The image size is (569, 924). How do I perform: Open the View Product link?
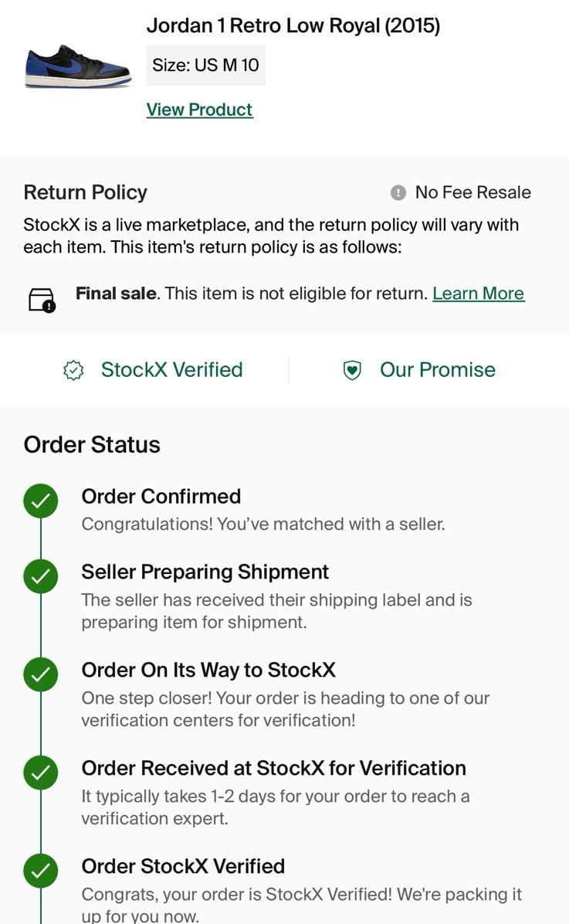tap(200, 110)
